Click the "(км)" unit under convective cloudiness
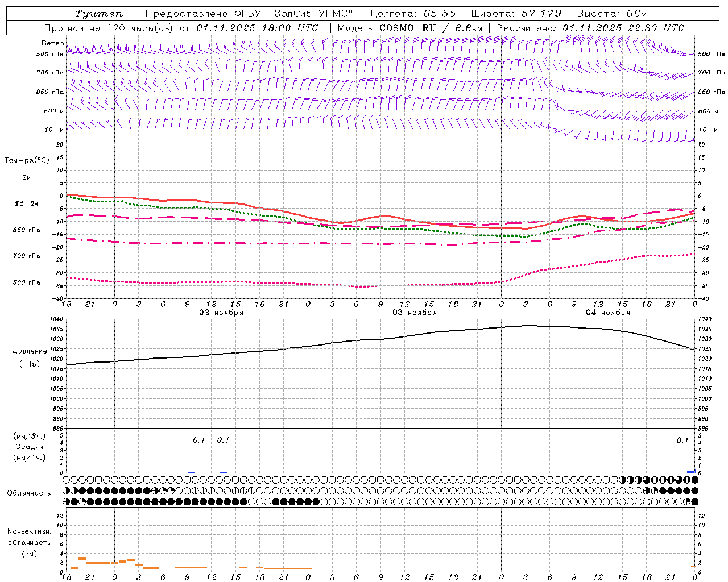 tap(30, 554)
